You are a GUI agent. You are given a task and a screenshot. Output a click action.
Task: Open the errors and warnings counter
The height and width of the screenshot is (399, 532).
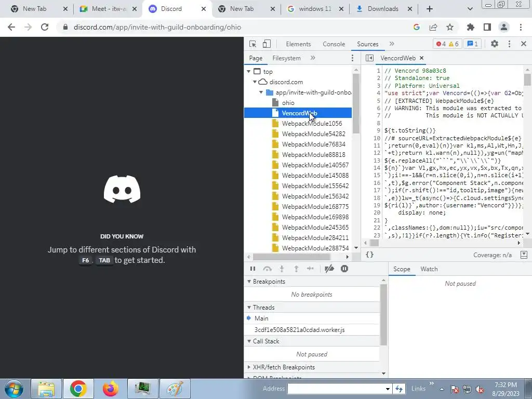click(x=447, y=44)
